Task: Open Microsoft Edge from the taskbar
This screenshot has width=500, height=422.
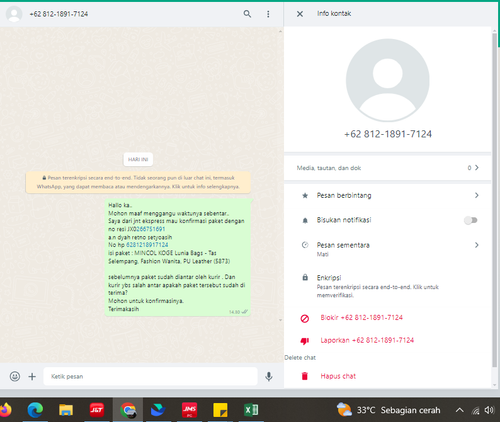Action: tap(35, 410)
